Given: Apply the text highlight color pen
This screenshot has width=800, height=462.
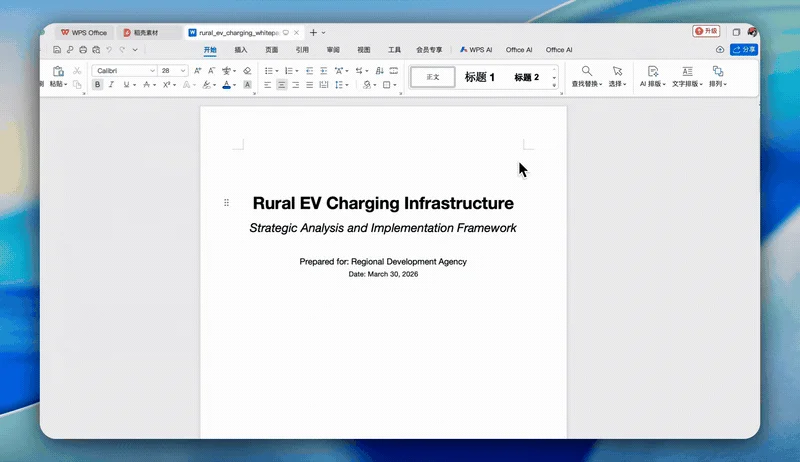Looking at the screenshot, I should tap(207, 85).
